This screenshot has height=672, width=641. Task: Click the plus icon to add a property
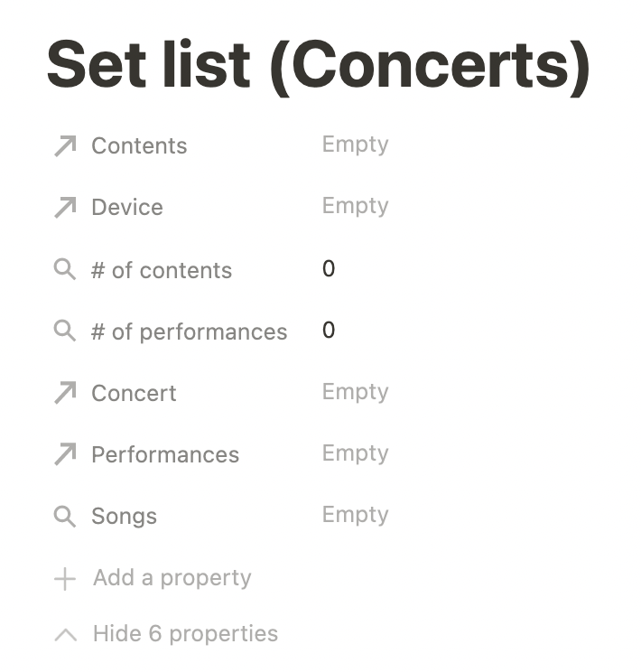point(65,578)
